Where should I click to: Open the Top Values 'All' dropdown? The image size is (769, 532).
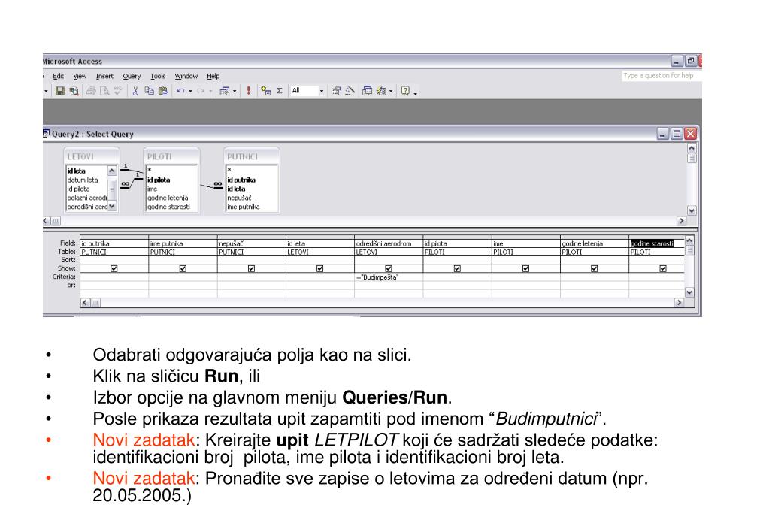point(321,91)
